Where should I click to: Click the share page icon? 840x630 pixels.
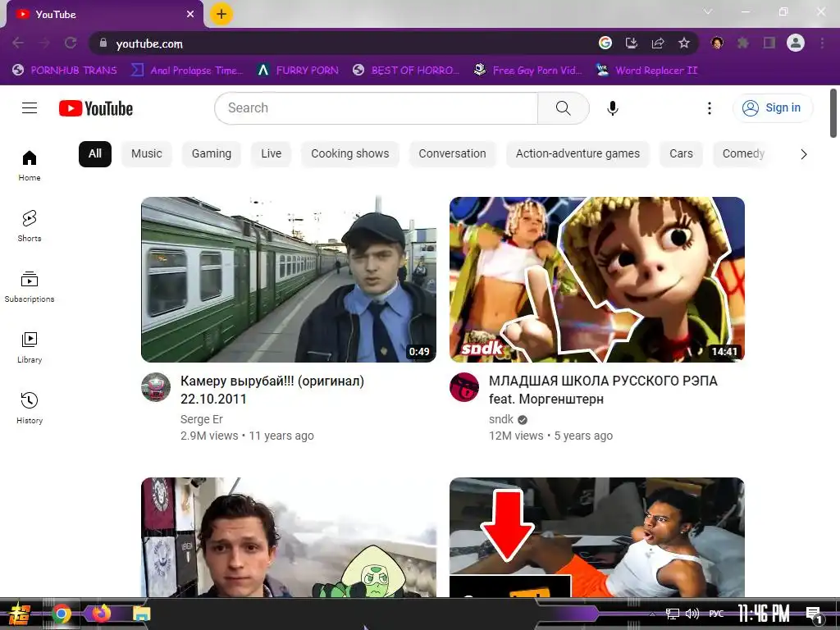tap(658, 43)
